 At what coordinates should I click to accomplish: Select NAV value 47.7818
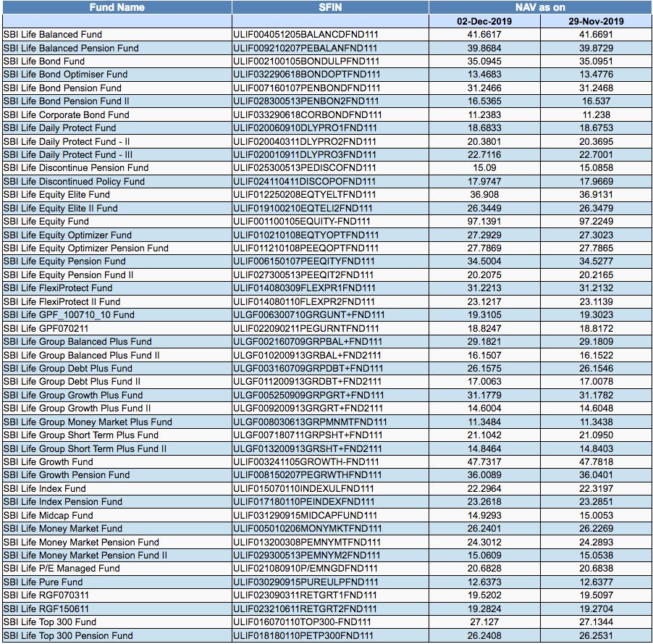(596, 462)
